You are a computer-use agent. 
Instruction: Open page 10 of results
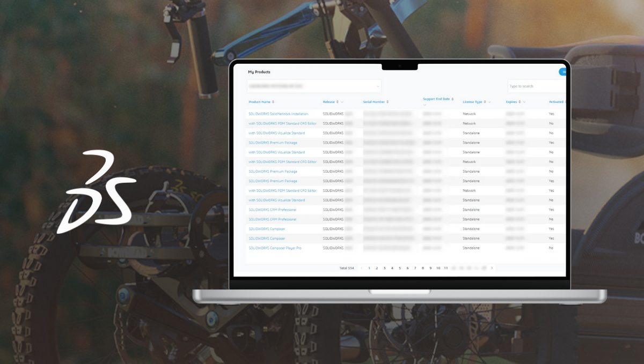pos(438,268)
